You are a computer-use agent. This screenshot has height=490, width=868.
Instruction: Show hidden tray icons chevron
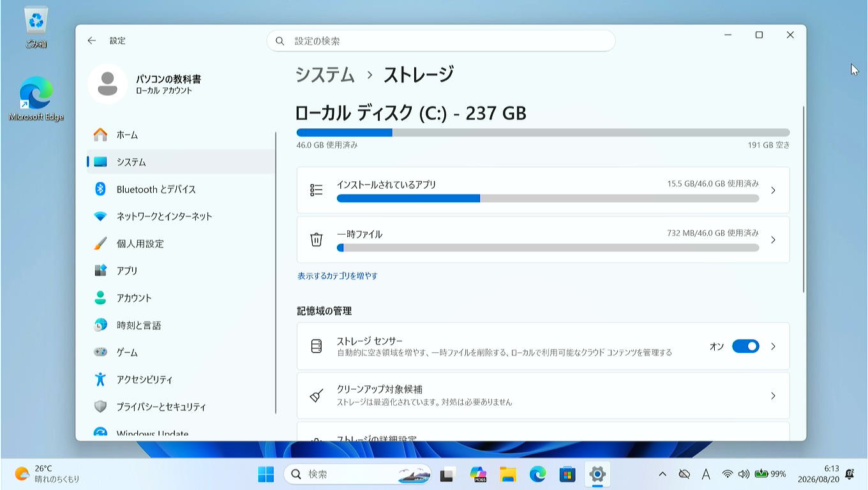(x=662, y=474)
